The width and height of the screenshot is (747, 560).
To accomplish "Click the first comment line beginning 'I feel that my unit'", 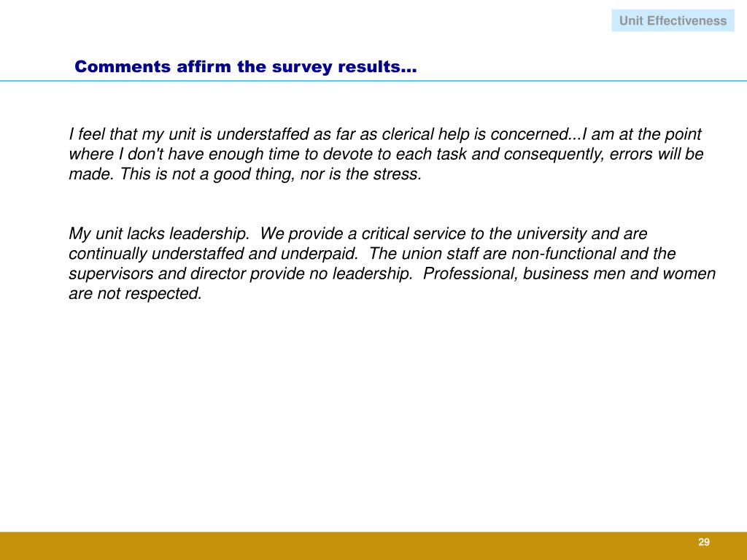I will [385, 134].
